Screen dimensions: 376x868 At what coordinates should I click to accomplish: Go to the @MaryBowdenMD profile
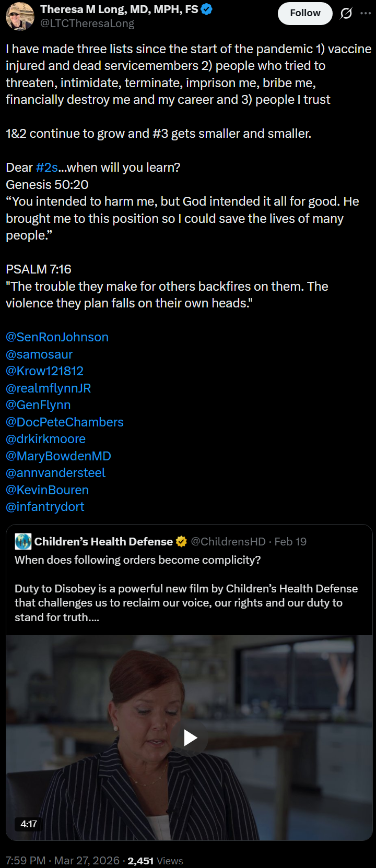(x=58, y=456)
